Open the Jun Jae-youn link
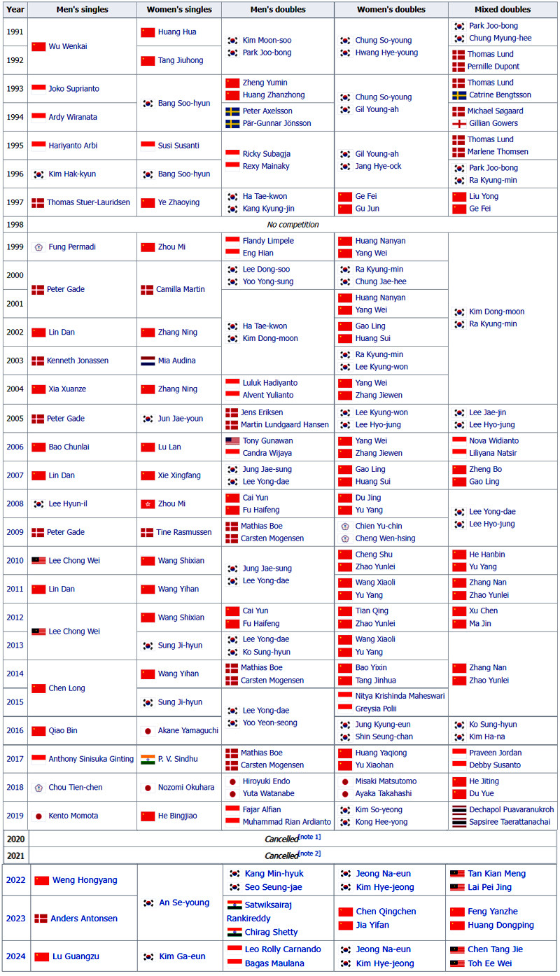 [x=181, y=419]
